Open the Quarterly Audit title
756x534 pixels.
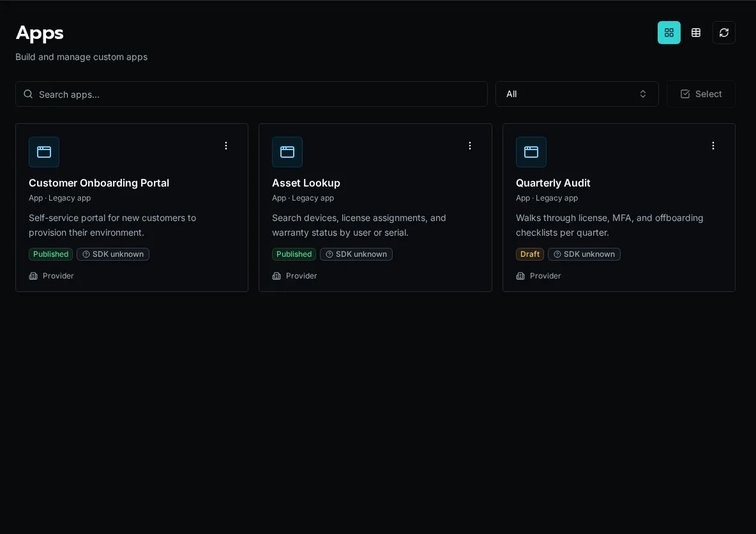(x=553, y=183)
